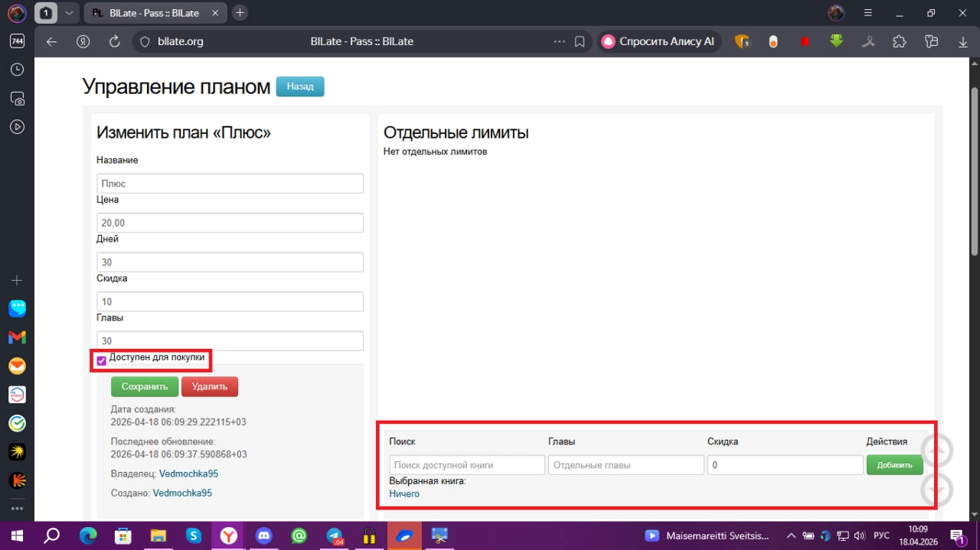Click the sidebar plus add icon
The image size is (980, 550).
click(17, 281)
